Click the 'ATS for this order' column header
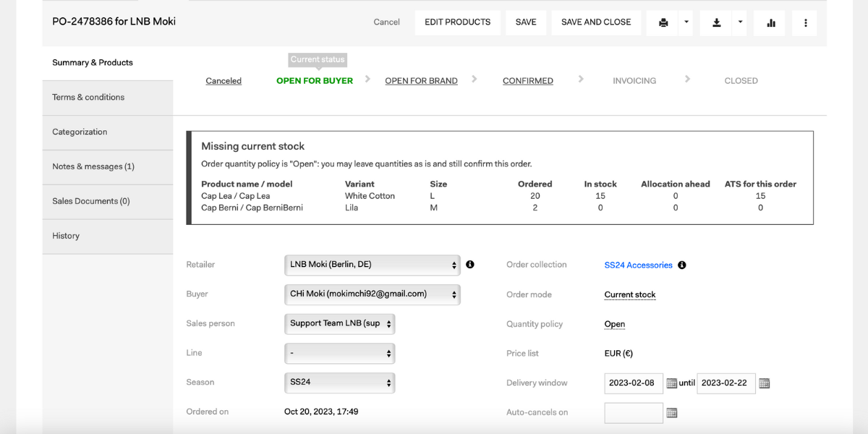 [x=760, y=184]
